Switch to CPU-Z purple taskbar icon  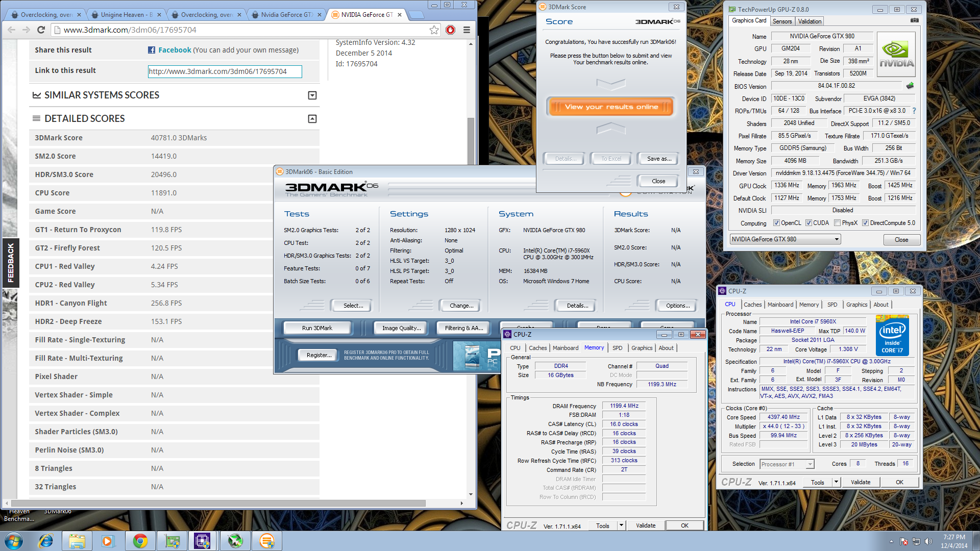[203, 541]
